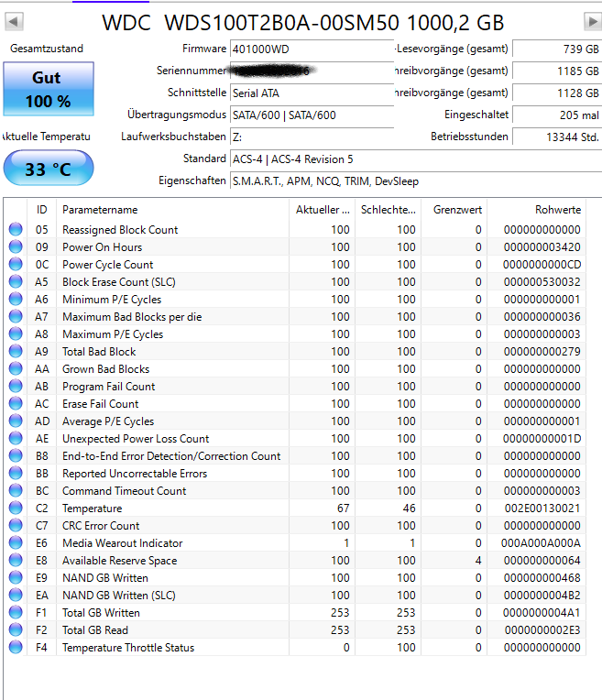Click status icon for Power Cycle Count
602x700 pixels.
click(x=16, y=264)
